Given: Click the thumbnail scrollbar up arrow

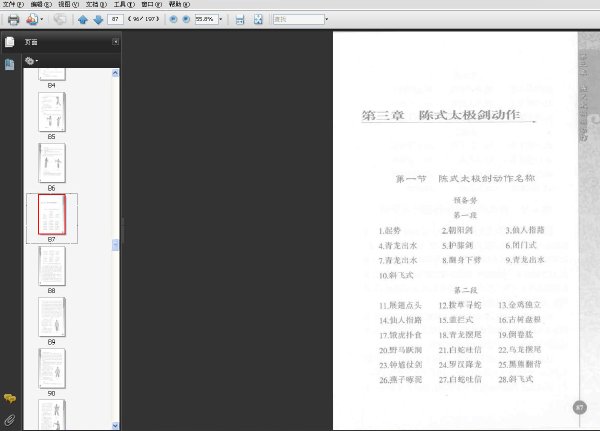Looking at the screenshot, I should coord(115,73).
